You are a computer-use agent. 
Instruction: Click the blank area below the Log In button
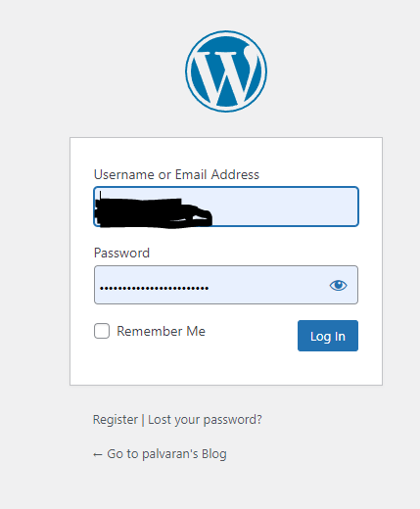(x=328, y=368)
